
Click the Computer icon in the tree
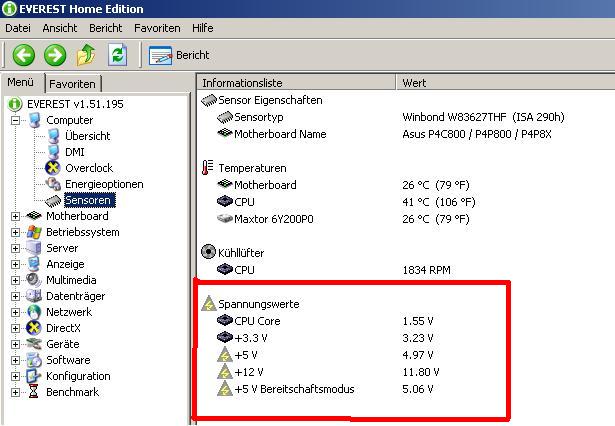[x=35, y=120]
